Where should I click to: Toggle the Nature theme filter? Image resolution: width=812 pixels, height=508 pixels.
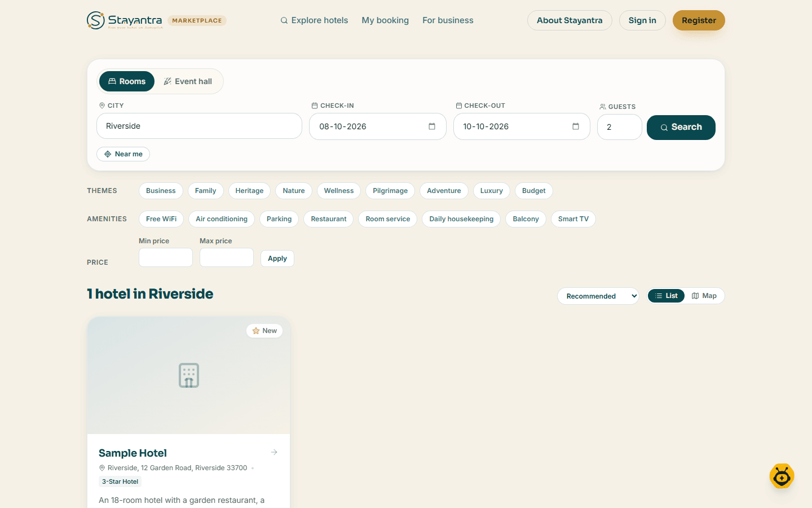point(294,191)
